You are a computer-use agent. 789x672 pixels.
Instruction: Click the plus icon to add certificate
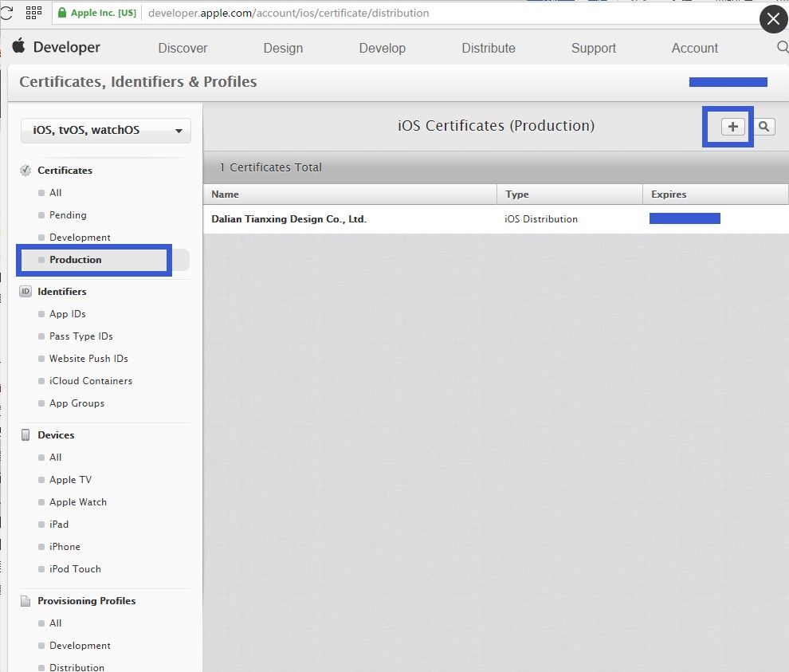pos(733,127)
